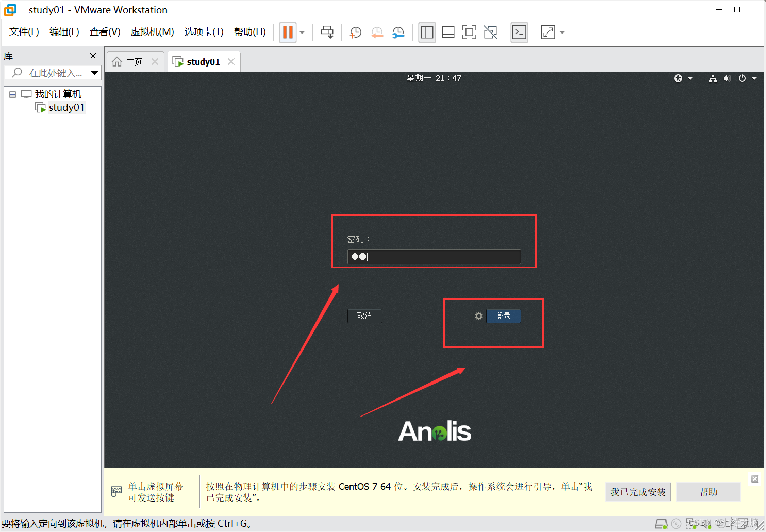766x532 pixels.
Task: Click the VMware logo in the title bar
Action: 10,10
